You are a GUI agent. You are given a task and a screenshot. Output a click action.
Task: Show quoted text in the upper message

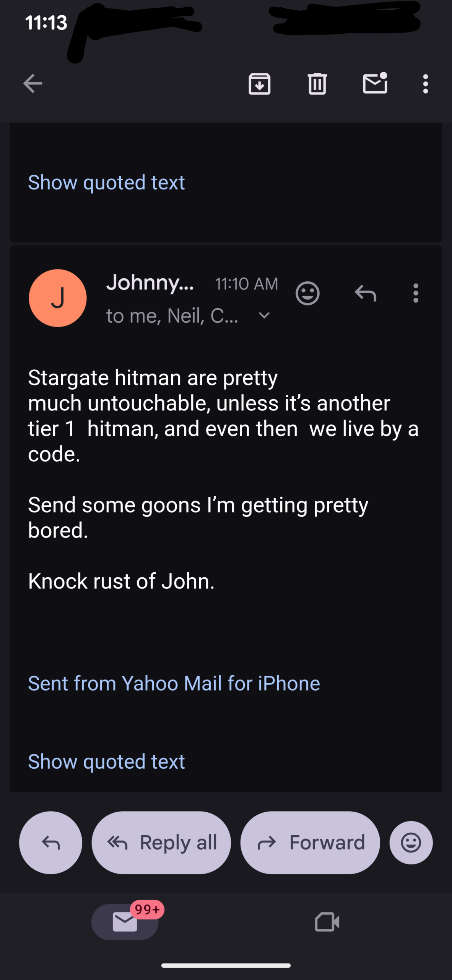[106, 182]
